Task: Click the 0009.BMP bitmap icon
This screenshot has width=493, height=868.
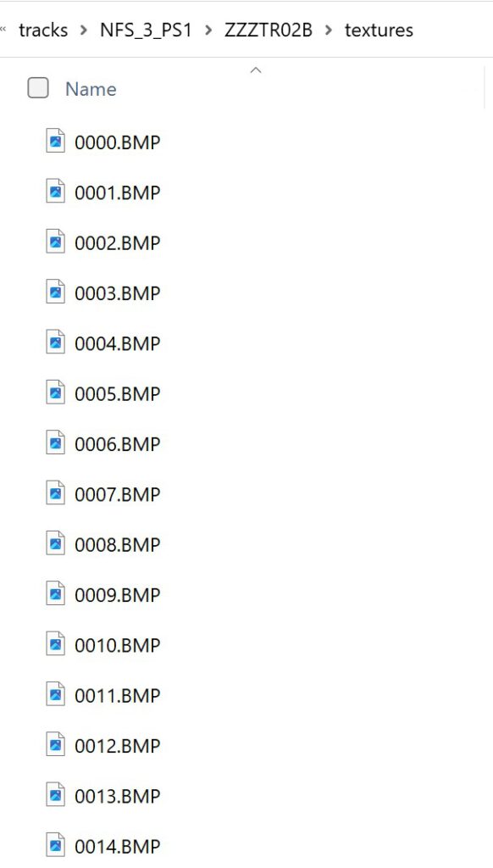Action: (55, 593)
